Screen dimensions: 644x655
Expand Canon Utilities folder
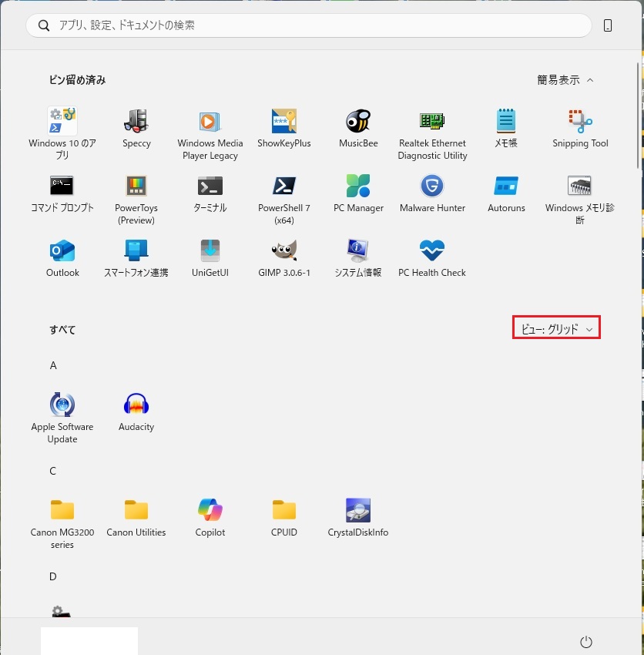point(136,517)
